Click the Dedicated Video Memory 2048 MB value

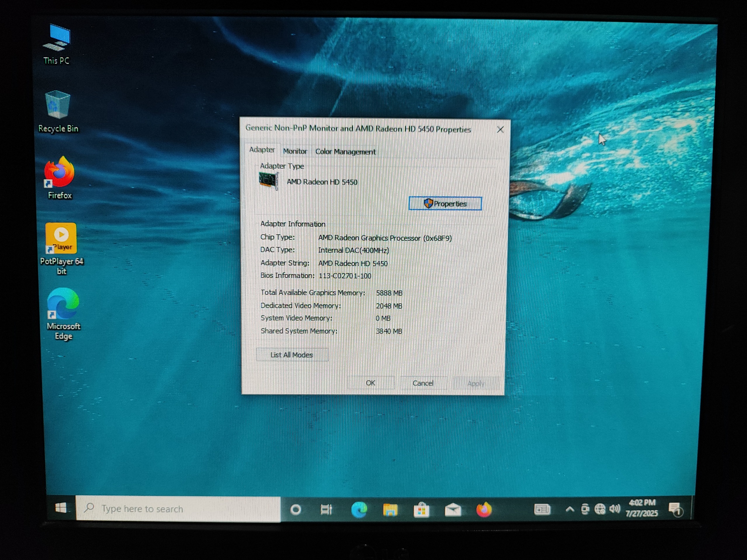click(389, 306)
